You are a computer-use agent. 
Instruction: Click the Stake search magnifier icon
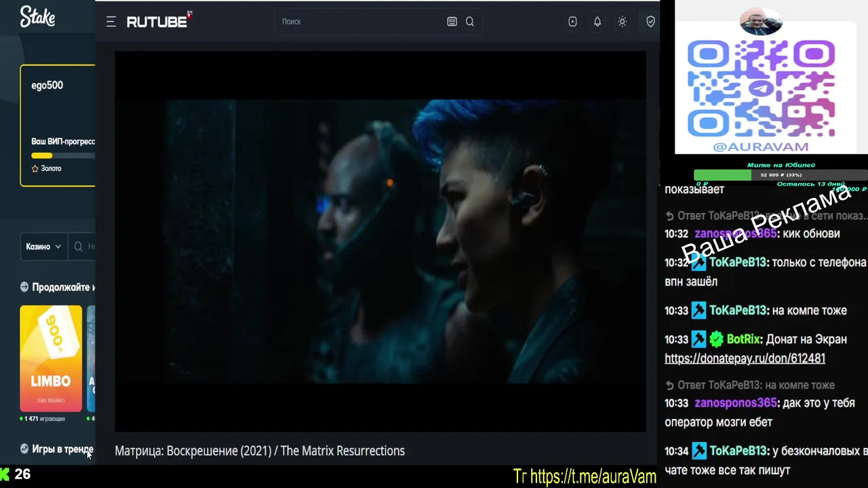[x=79, y=247]
